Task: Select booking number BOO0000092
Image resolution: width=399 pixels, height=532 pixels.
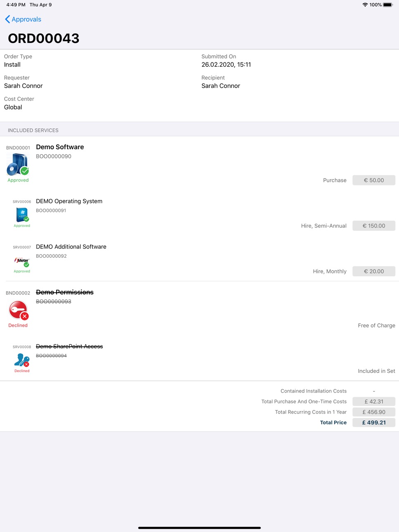Action: (51, 256)
